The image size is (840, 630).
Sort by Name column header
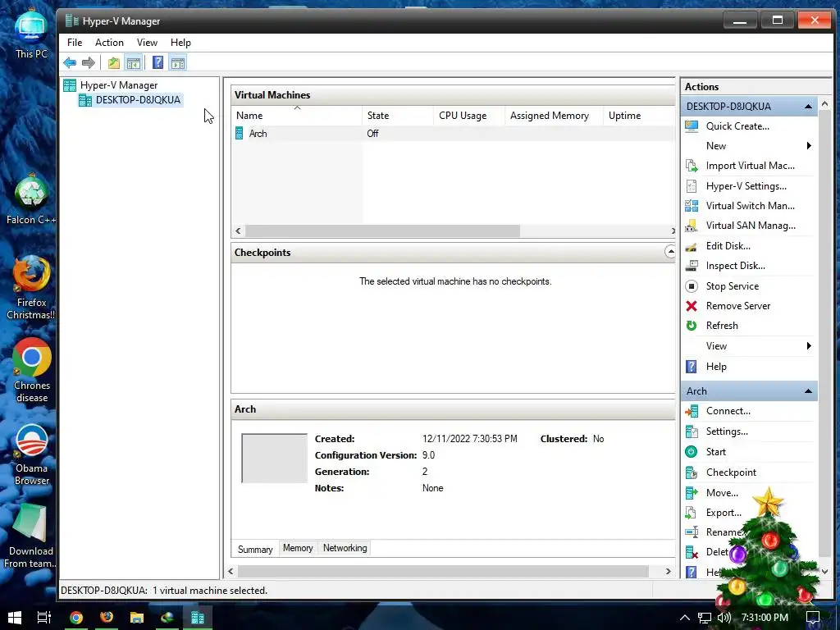[x=297, y=116]
